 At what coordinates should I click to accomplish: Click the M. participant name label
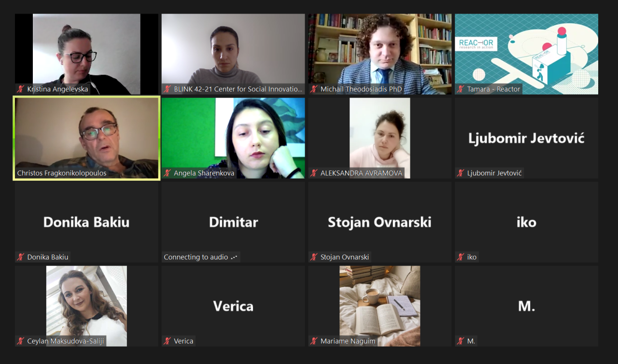(471, 341)
